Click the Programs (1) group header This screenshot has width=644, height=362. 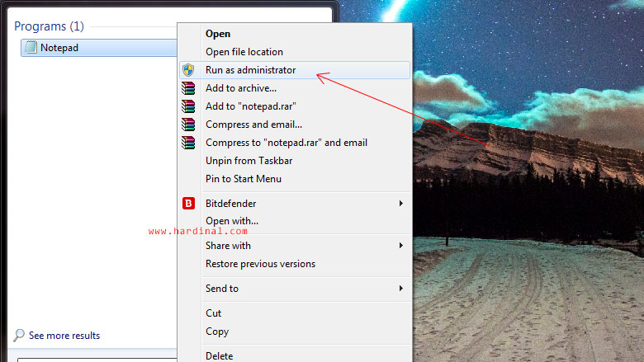click(49, 26)
